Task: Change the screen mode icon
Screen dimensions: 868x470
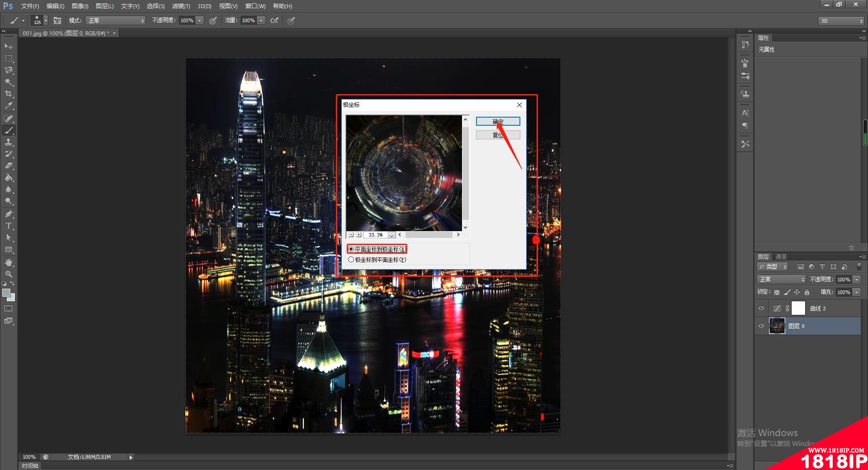Action: point(9,321)
